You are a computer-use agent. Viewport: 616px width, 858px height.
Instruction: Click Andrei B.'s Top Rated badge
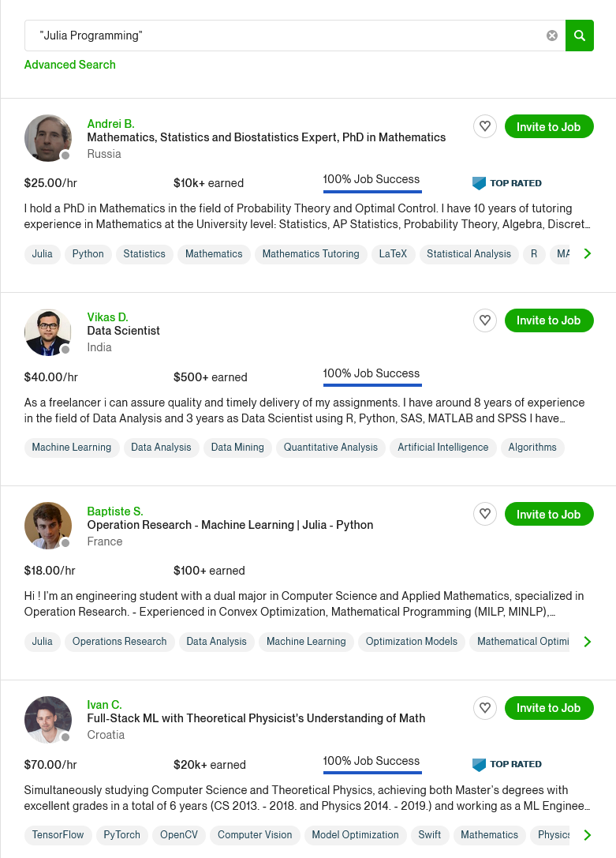(x=507, y=183)
